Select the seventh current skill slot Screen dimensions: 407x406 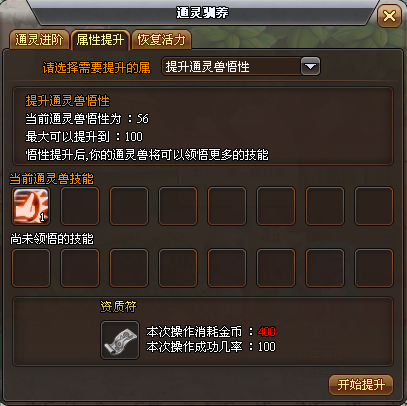[325, 206]
